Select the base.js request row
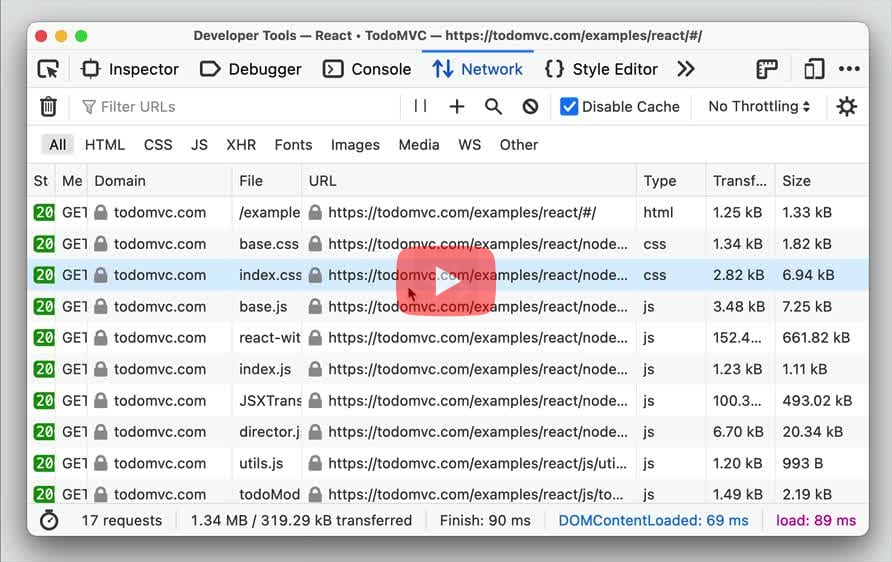Image resolution: width=892 pixels, height=562 pixels. [448, 307]
